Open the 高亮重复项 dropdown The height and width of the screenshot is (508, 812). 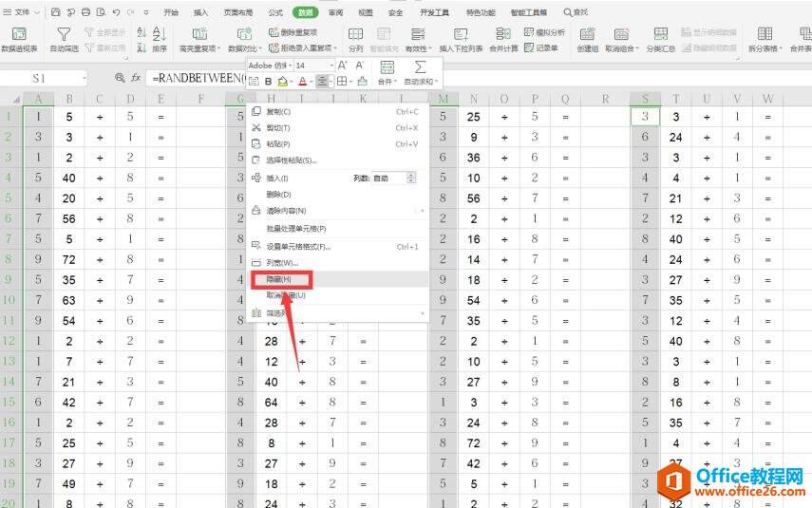click(199, 40)
